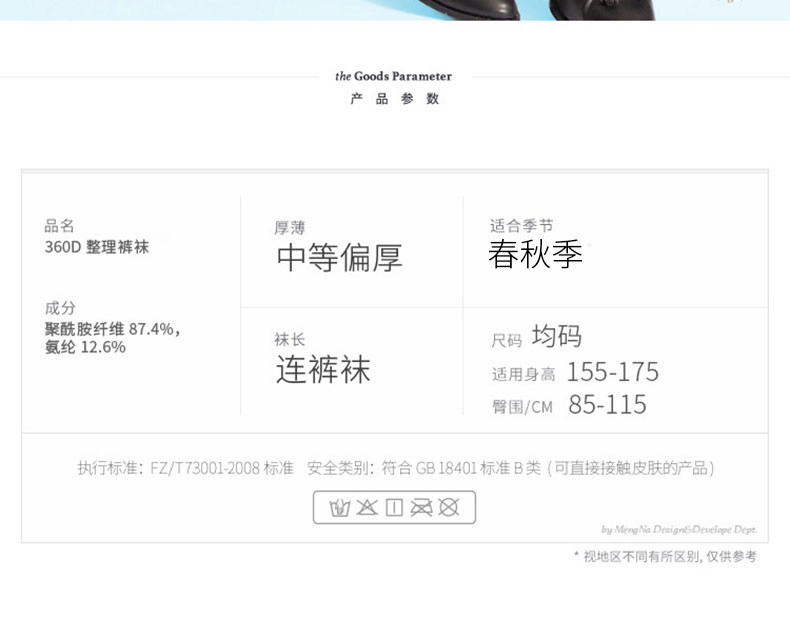Click the thickness value 中等偏厚

pos(340,257)
